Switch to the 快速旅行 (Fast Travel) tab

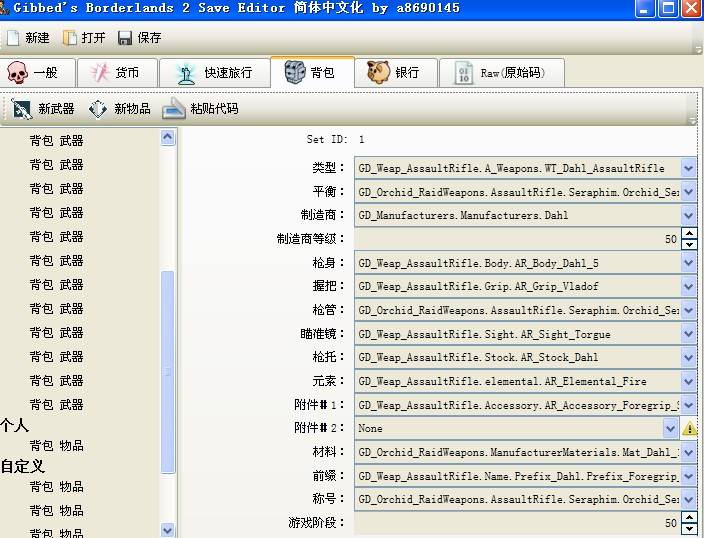(x=215, y=72)
